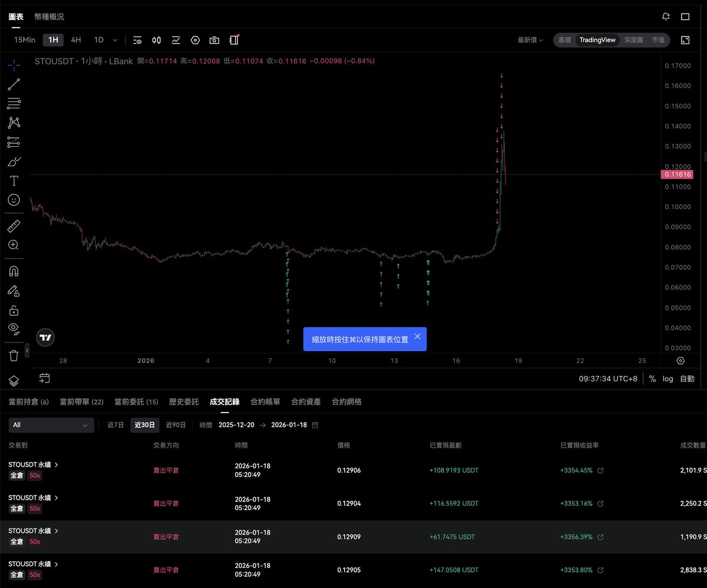
Task: Delete drawings with the trash icon
Action: [14, 355]
